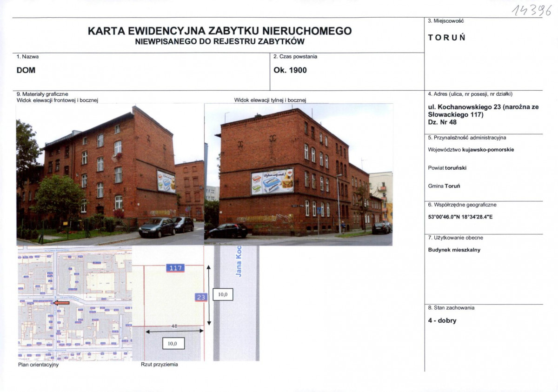The width and height of the screenshot is (558, 392).
Task: Select the coordinates 53°00'46.0"N 18°34'28.4"E
Action: coord(460,216)
